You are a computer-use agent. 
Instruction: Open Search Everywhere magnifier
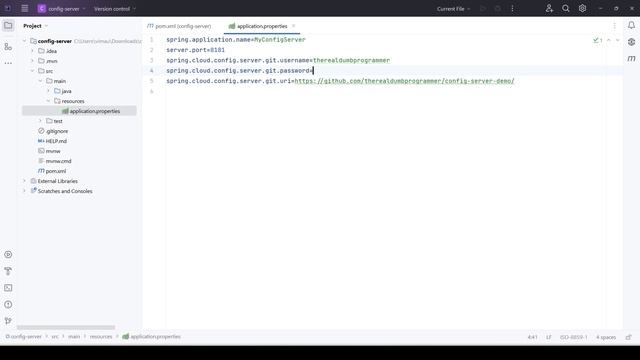pyautogui.click(x=566, y=8)
